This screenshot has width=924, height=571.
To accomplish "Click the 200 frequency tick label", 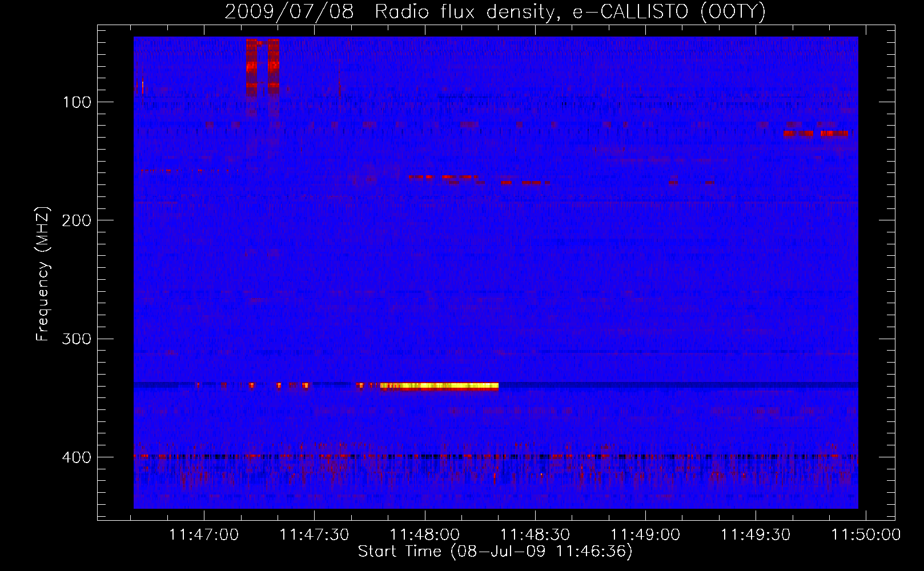I will 77,220.
